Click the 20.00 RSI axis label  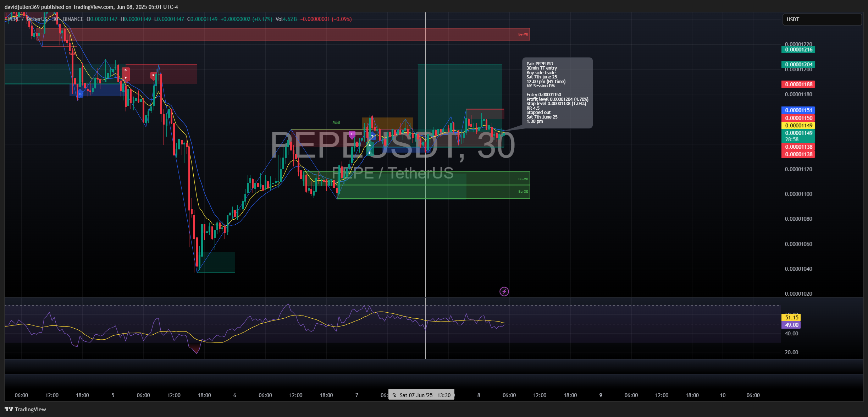pos(791,352)
